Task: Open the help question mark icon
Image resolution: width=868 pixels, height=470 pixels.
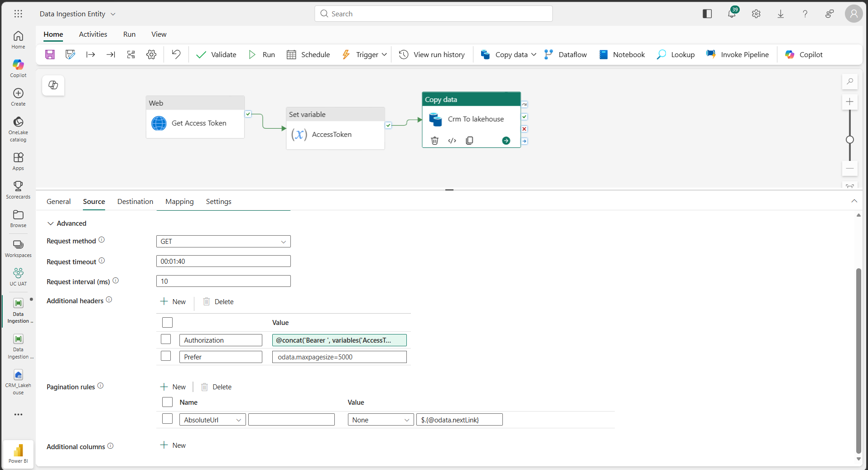Action: pos(805,14)
